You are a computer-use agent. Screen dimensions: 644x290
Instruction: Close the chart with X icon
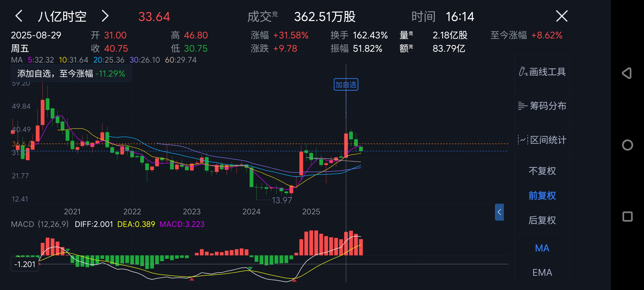pyautogui.click(x=562, y=16)
